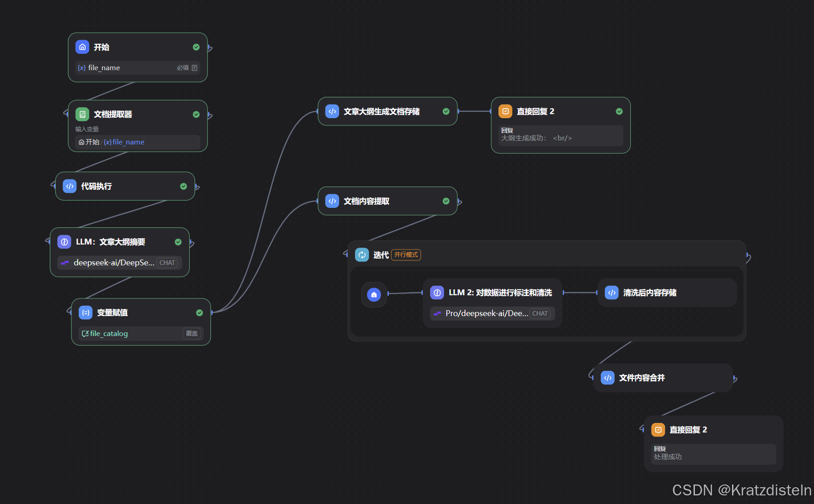Image resolution: width=814 pixels, height=504 pixels.
Task: Click the green check on top 直接回复 2
Action: click(x=619, y=111)
